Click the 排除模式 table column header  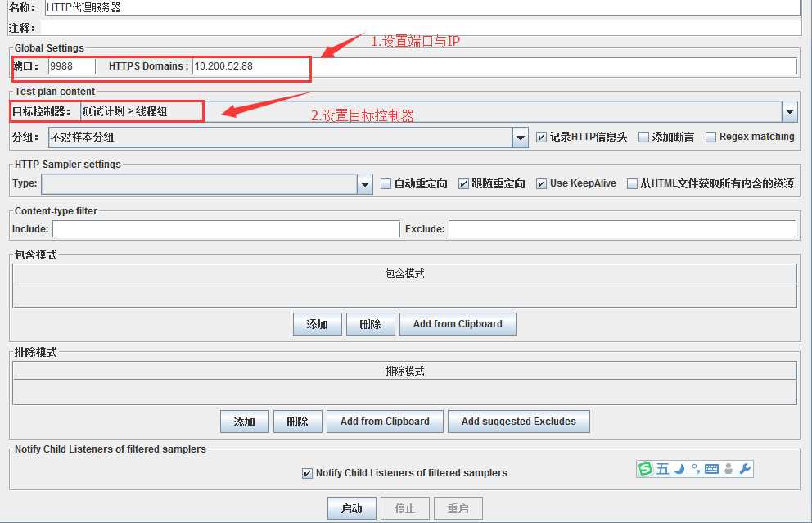point(404,371)
